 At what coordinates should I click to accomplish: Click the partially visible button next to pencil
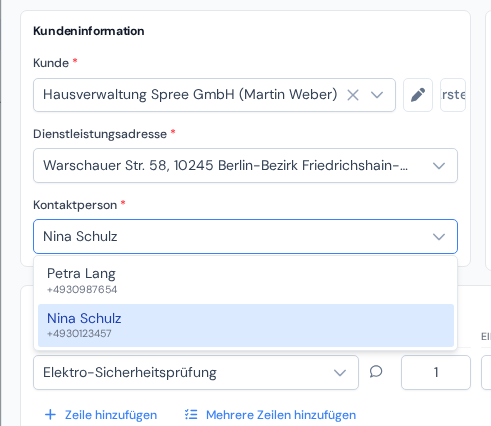tap(453, 95)
